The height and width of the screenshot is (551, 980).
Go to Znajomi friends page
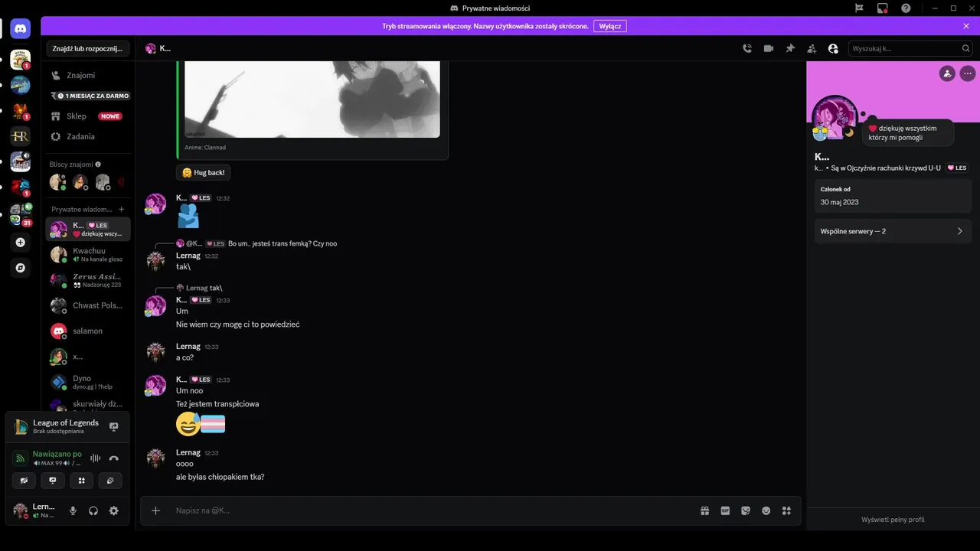click(x=87, y=75)
